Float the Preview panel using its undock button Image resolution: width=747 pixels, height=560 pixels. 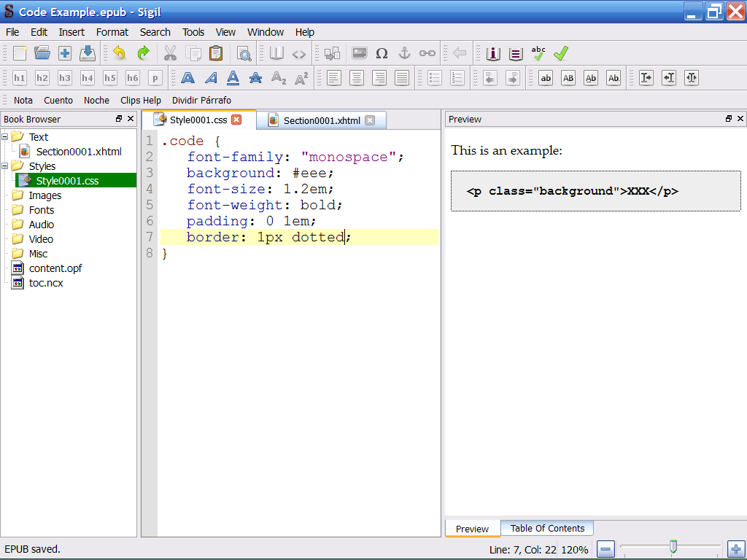click(728, 119)
